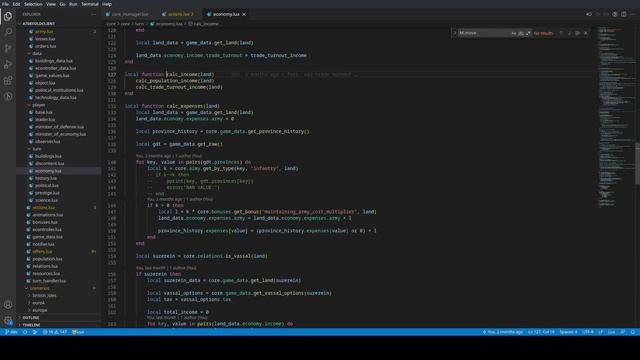Collapse the data folder in the Explorer
Screen dimensions: 640x360
(37, 53)
